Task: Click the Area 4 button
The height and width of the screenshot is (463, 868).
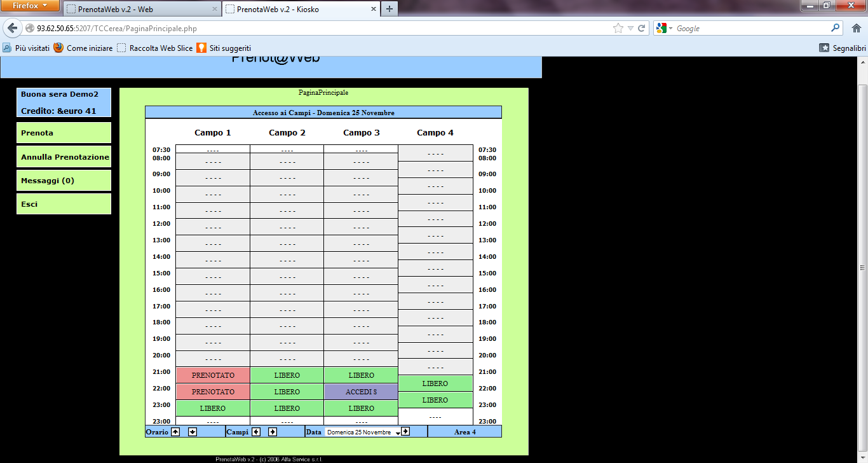Action: (x=465, y=432)
